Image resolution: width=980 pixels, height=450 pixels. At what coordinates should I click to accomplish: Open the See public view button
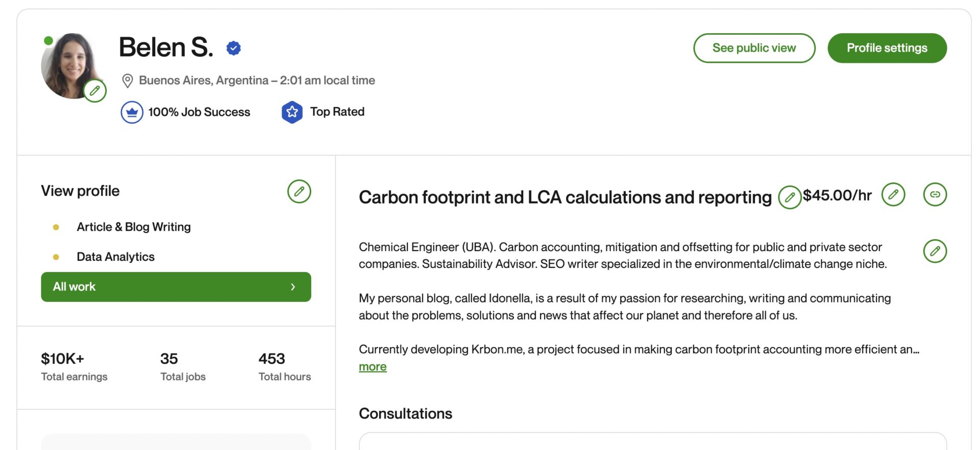[x=754, y=48]
